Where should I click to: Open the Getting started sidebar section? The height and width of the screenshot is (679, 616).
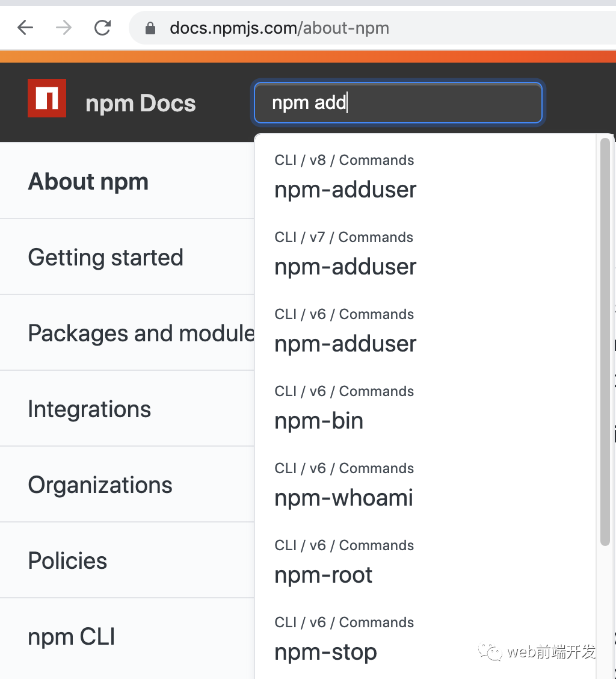click(x=105, y=257)
